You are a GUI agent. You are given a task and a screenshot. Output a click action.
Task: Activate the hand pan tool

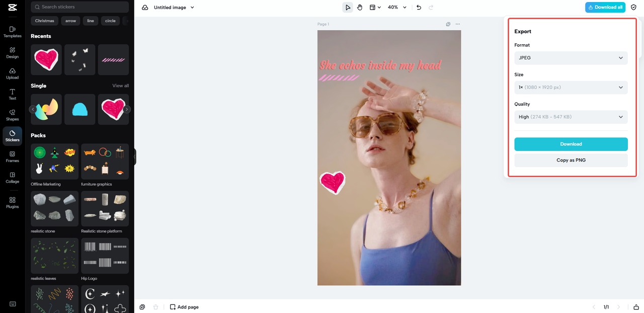point(360,8)
